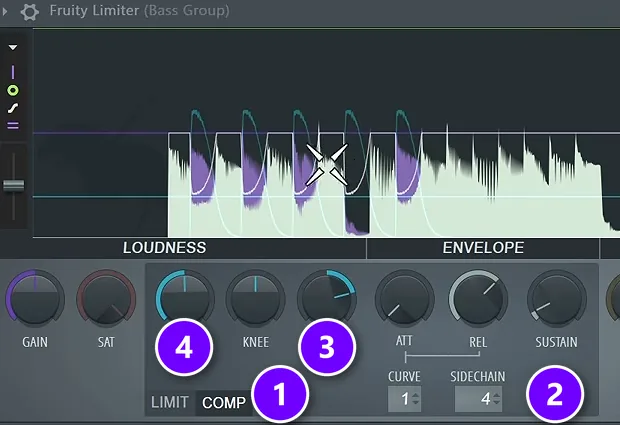
Task: Click the REL release knob
Action: 478,298
